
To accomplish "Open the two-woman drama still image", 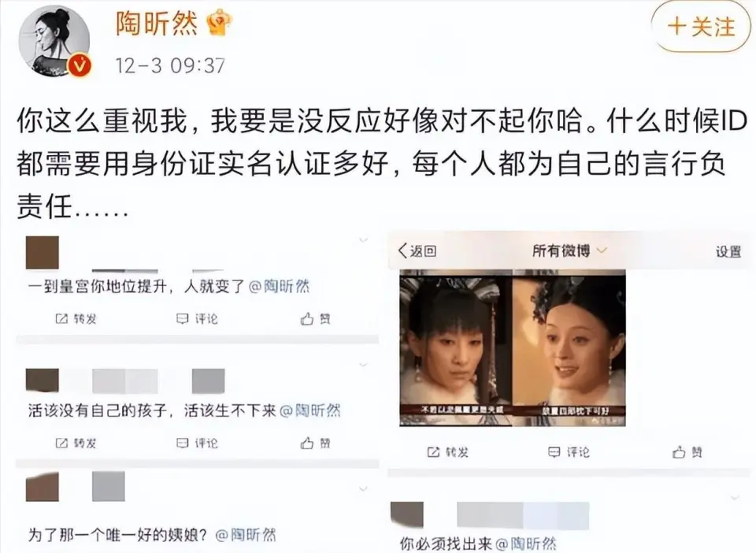I will [x=513, y=347].
